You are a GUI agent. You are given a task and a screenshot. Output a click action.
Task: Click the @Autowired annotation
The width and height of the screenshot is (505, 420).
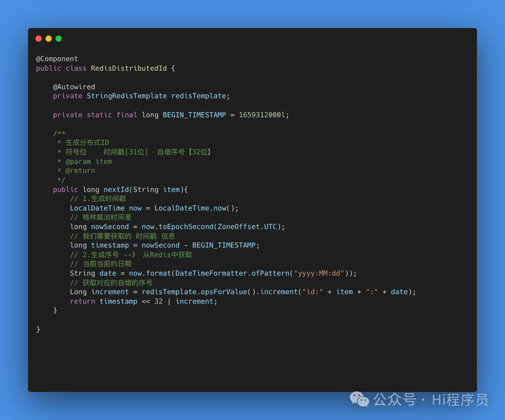click(x=74, y=87)
